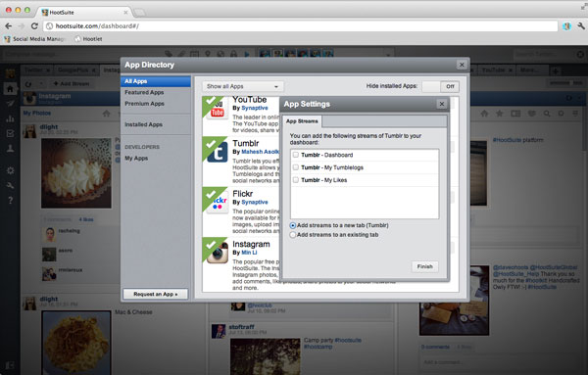The width and height of the screenshot is (588, 375).
Task: Click the Instagram app title
Action: point(251,244)
